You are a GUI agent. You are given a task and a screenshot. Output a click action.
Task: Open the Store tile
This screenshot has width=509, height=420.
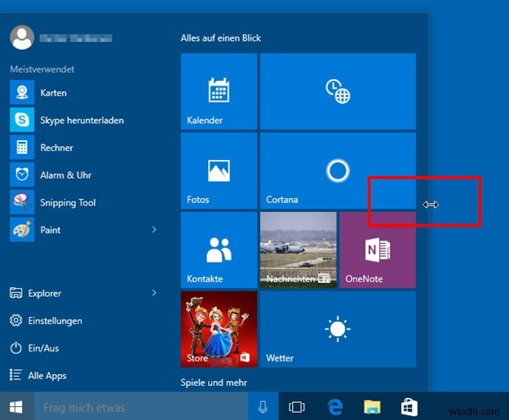click(x=219, y=329)
